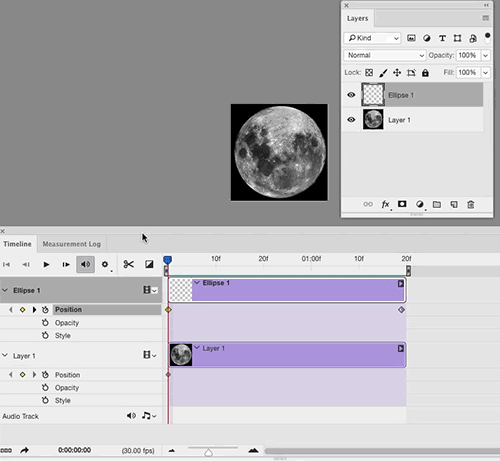Go to previous Ellipse 1 Position keyframe
The width and height of the screenshot is (500, 462).
click(x=11, y=310)
